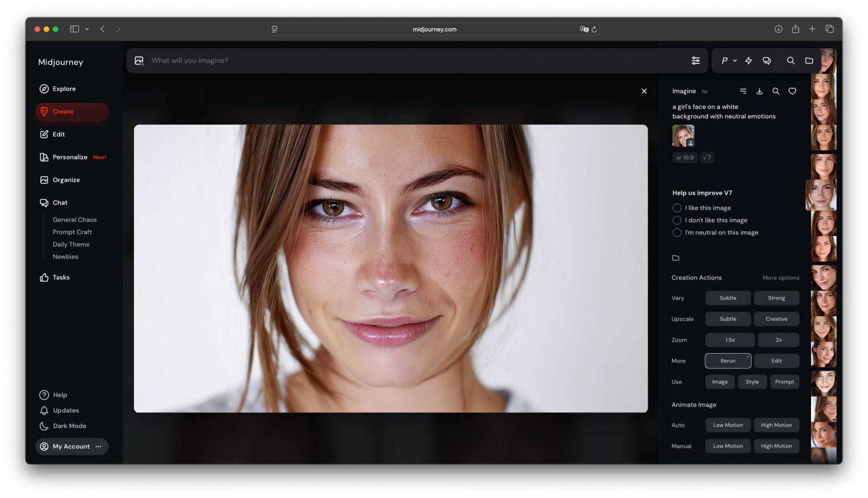Open the Newbies chat room
Viewport: 868px width, 498px height.
coord(66,257)
